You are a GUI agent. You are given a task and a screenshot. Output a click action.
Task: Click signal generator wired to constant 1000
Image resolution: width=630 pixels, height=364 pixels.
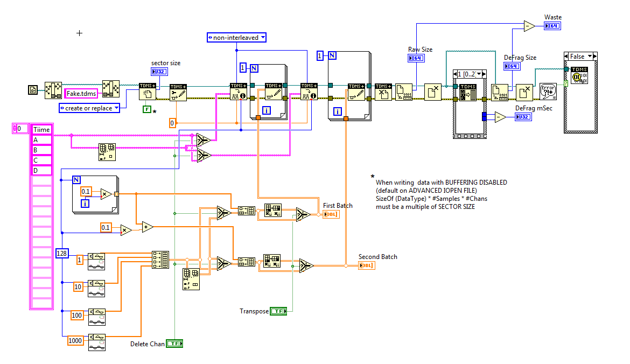click(x=97, y=342)
